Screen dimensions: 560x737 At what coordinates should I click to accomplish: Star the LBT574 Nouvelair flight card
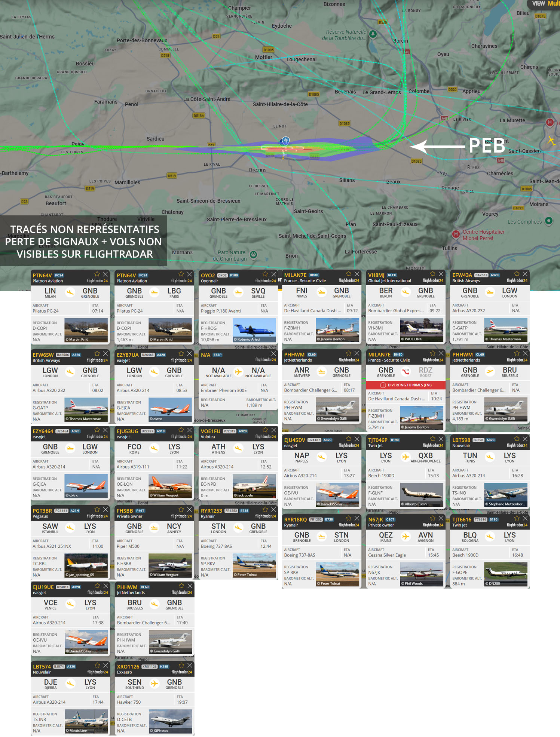coord(97,665)
